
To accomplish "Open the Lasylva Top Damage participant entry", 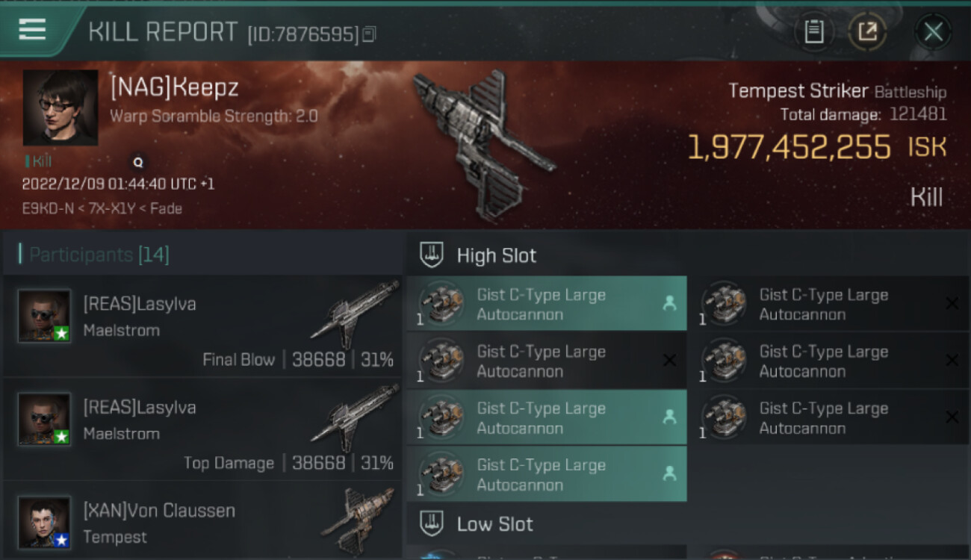I will [x=203, y=430].
